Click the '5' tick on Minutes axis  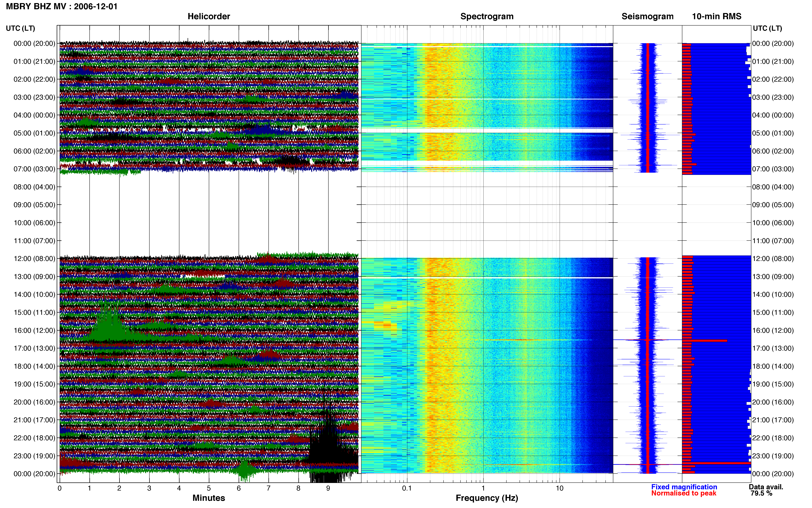(209, 488)
